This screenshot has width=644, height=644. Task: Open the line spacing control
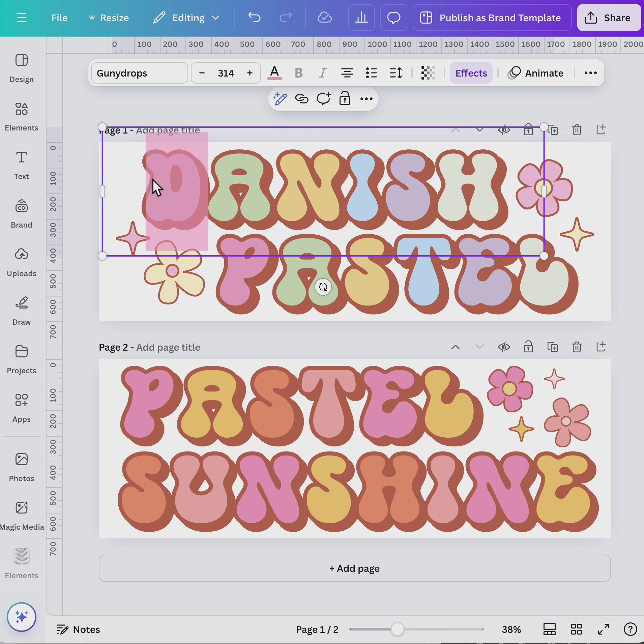point(396,73)
